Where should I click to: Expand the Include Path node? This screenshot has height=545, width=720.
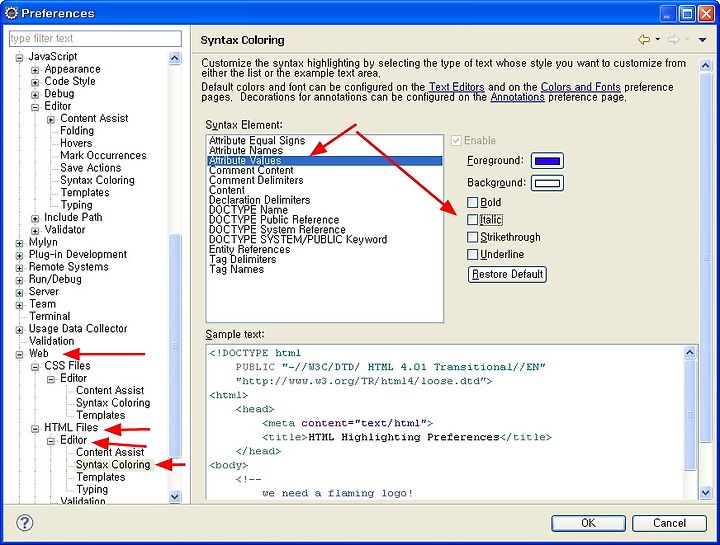point(35,219)
